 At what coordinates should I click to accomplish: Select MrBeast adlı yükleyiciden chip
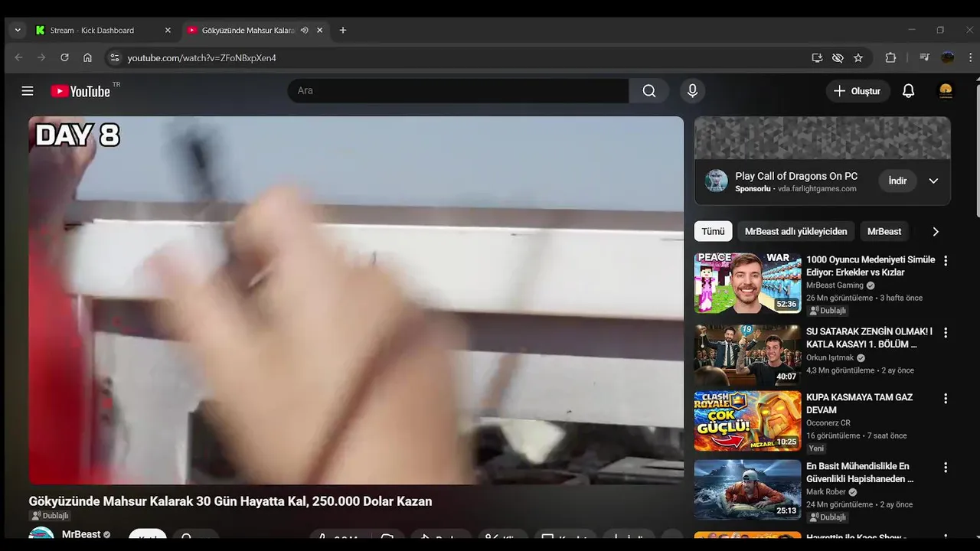(795, 232)
